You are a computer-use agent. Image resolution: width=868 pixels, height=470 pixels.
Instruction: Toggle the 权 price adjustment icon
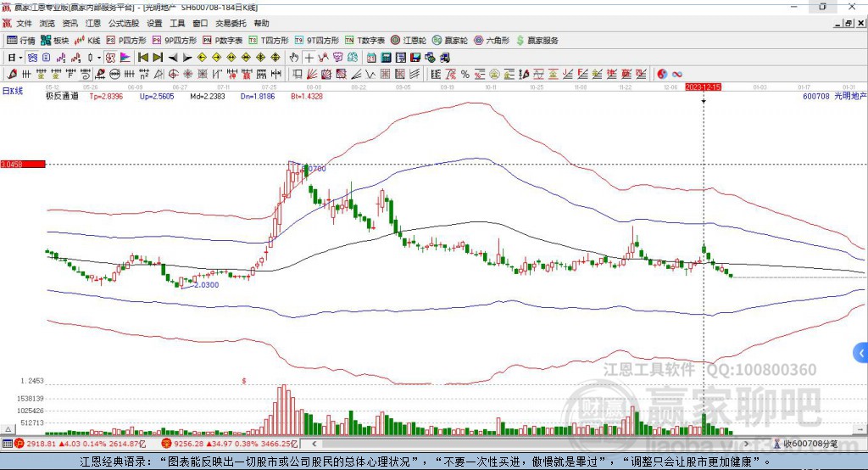tap(110, 58)
